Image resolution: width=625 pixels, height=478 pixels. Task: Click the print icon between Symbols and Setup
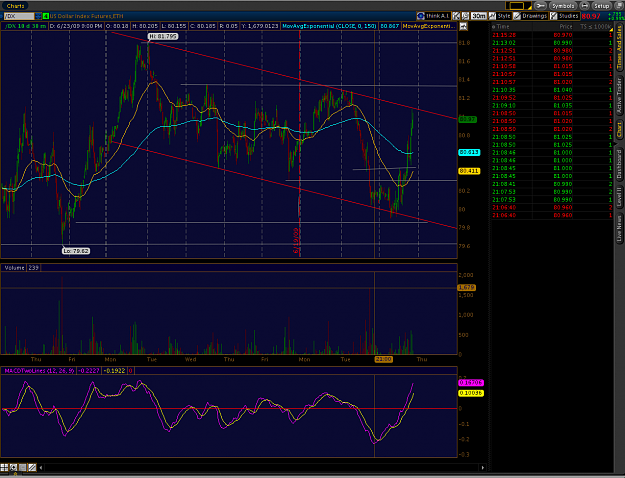tap(584, 6)
